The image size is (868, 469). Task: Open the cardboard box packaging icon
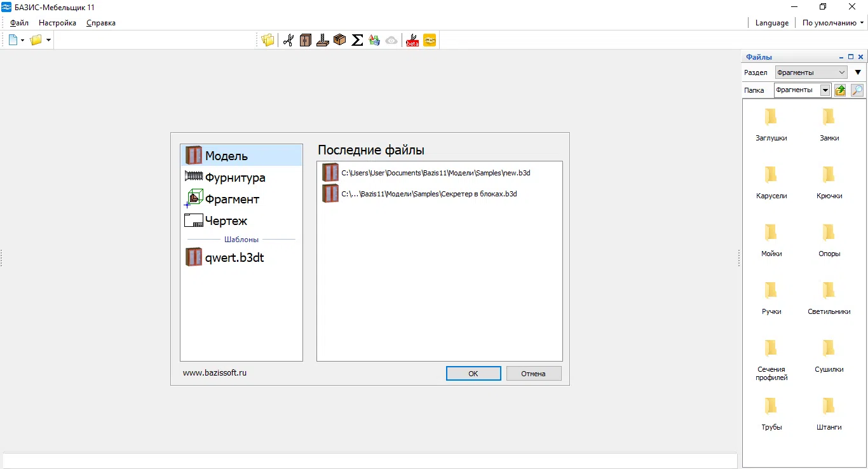(x=340, y=40)
